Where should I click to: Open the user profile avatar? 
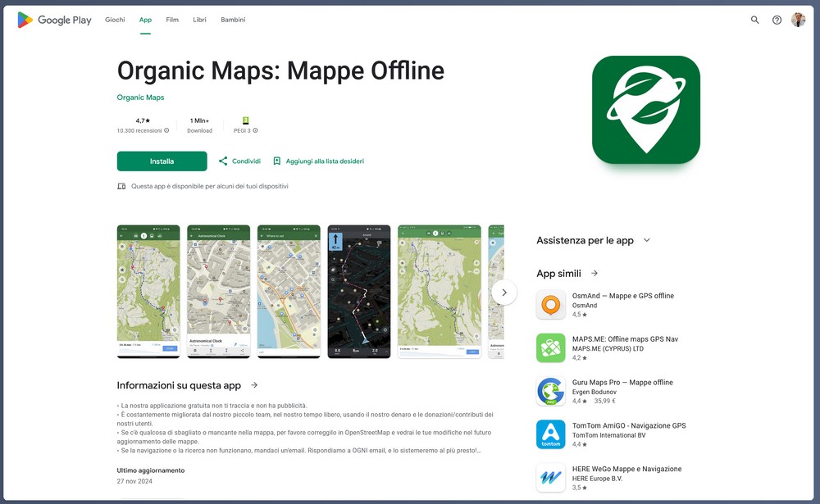tap(798, 20)
